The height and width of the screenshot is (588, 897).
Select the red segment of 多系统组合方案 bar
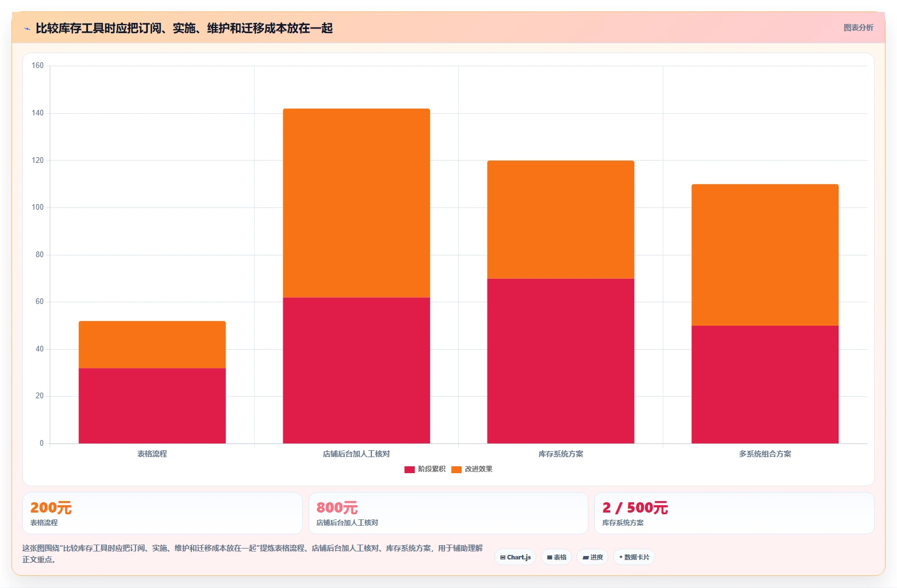tap(765, 385)
